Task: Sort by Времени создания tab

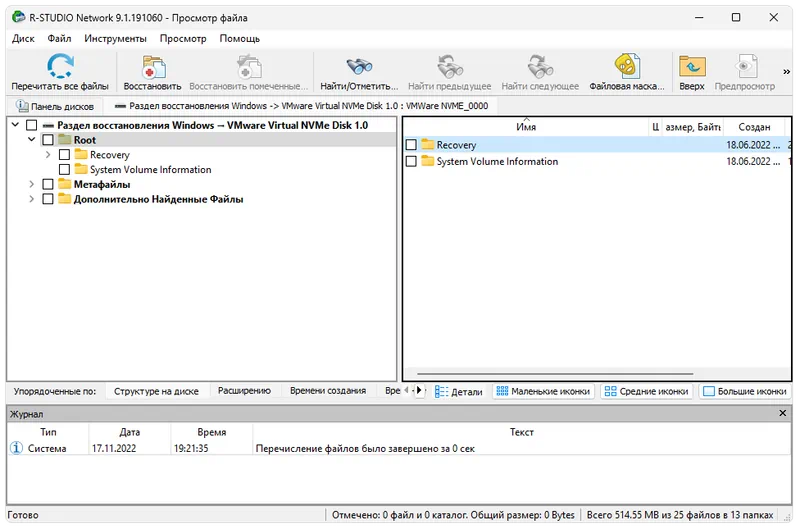Action: click(x=328, y=391)
